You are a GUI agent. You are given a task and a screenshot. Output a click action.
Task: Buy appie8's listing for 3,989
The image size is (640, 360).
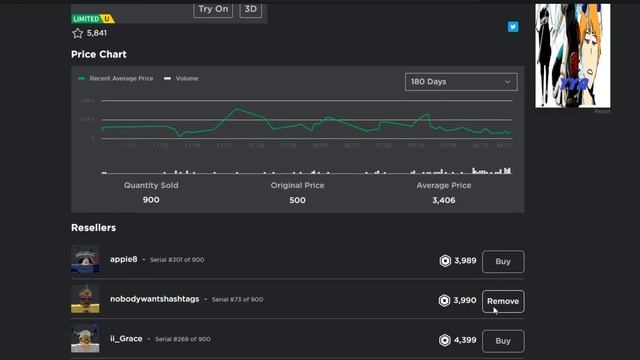(503, 261)
